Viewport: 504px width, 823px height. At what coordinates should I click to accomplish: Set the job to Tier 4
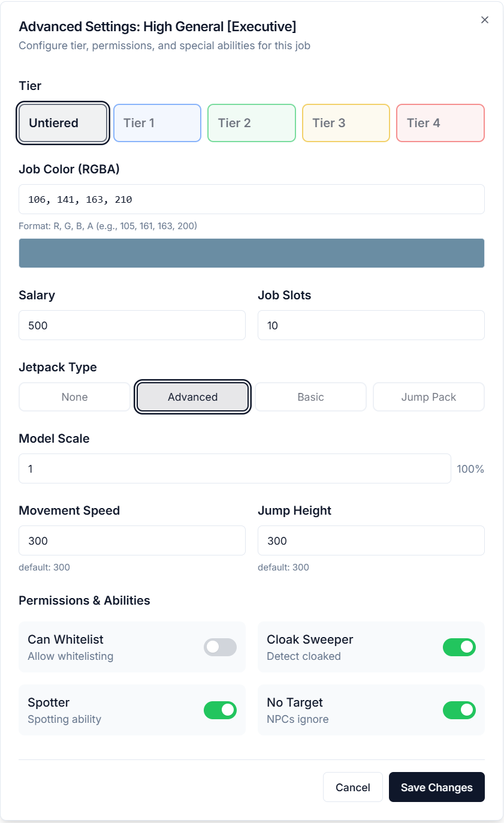tap(440, 123)
